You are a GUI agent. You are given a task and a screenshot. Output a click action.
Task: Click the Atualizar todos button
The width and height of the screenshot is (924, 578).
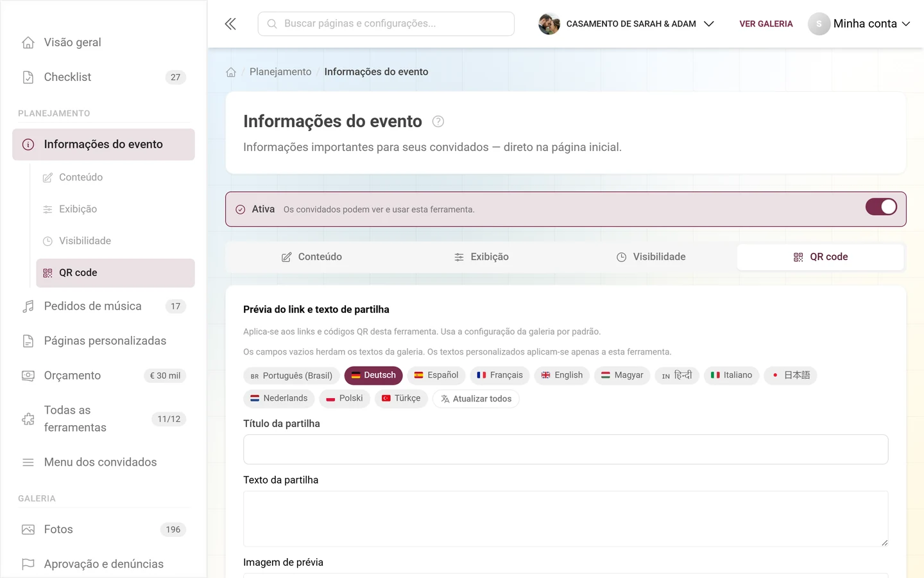[476, 399]
